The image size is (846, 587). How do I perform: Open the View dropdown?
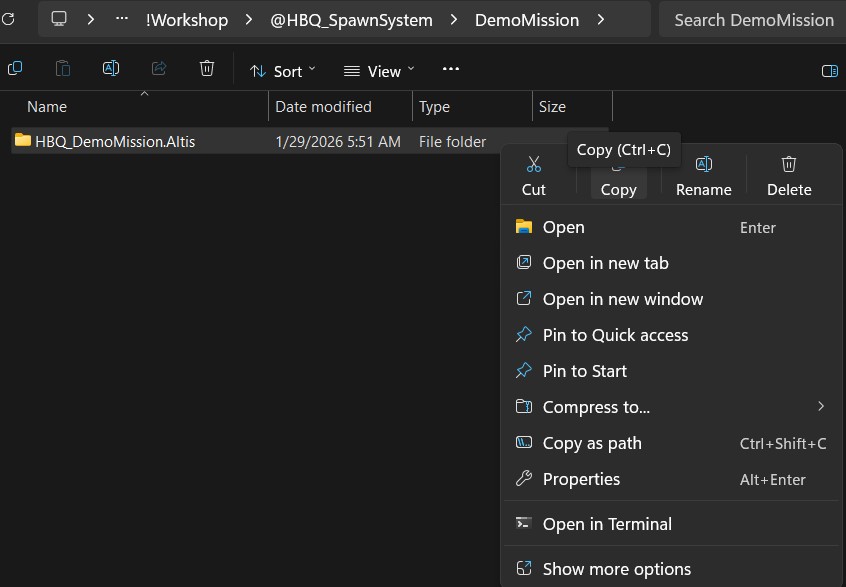(x=379, y=71)
